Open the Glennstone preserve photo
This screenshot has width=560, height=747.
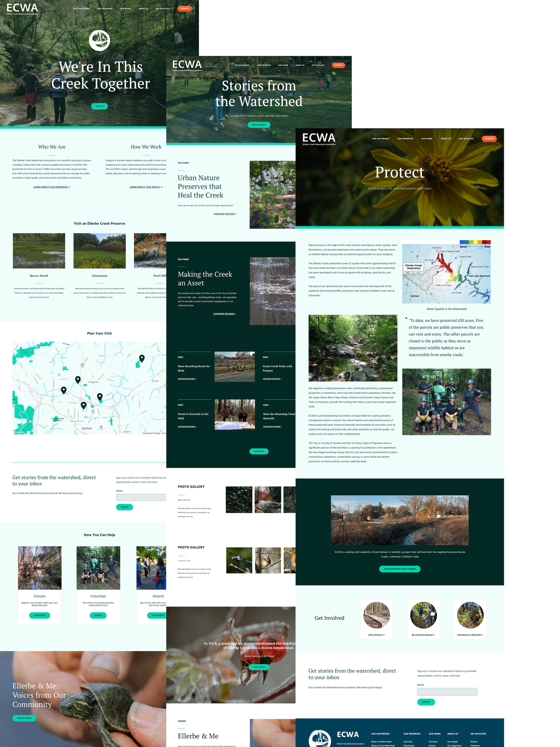click(x=99, y=251)
